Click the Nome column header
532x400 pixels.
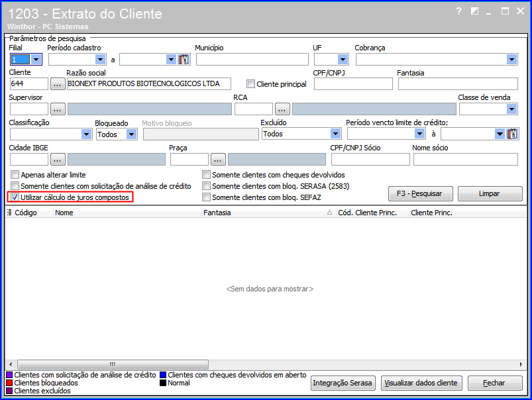coord(127,213)
